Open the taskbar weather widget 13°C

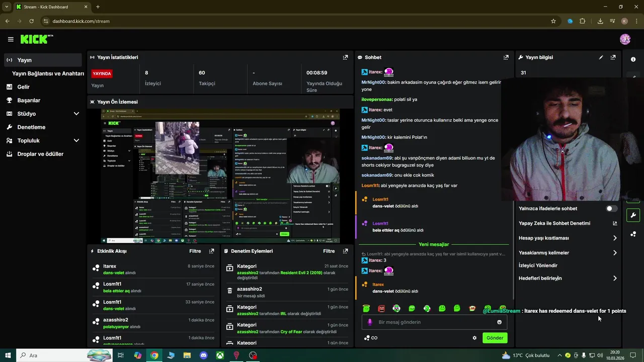tap(526, 355)
